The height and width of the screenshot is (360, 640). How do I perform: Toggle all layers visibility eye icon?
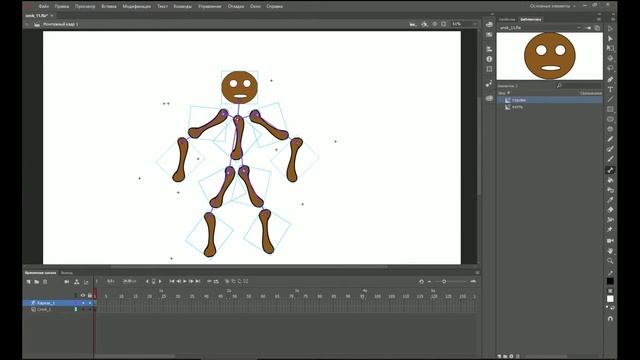pyautogui.click(x=83, y=295)
